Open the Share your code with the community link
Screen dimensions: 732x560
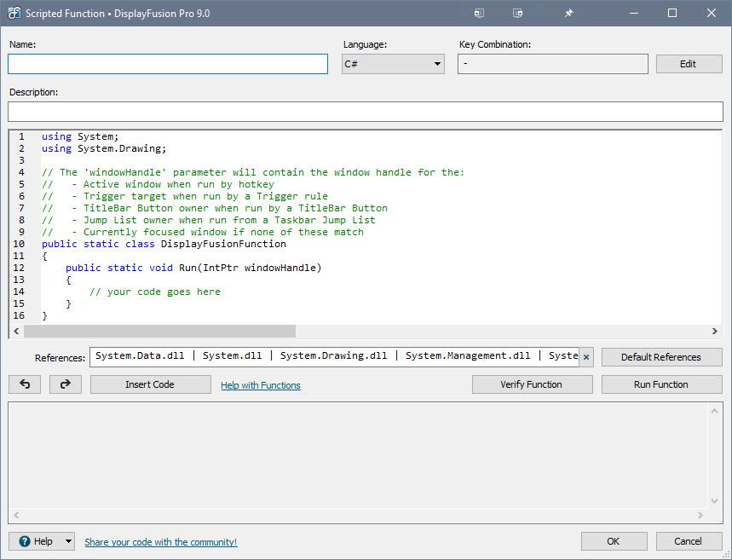tap(161, 542)
